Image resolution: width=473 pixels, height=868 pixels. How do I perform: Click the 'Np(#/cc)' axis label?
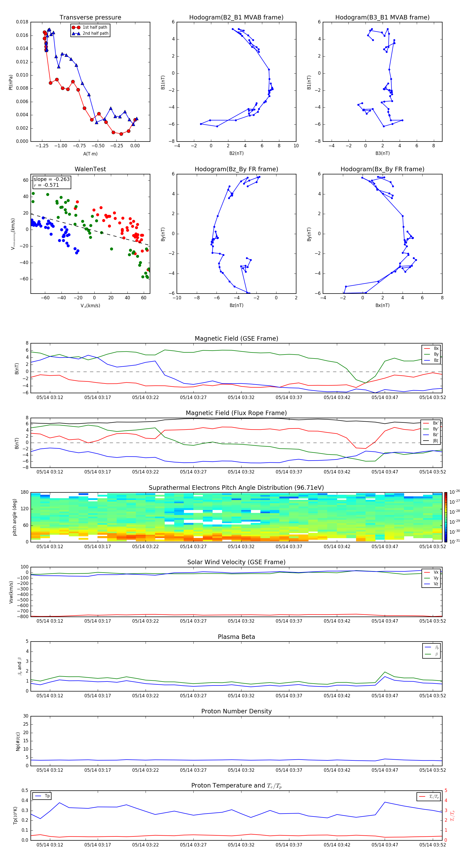(x=18, y=741)
